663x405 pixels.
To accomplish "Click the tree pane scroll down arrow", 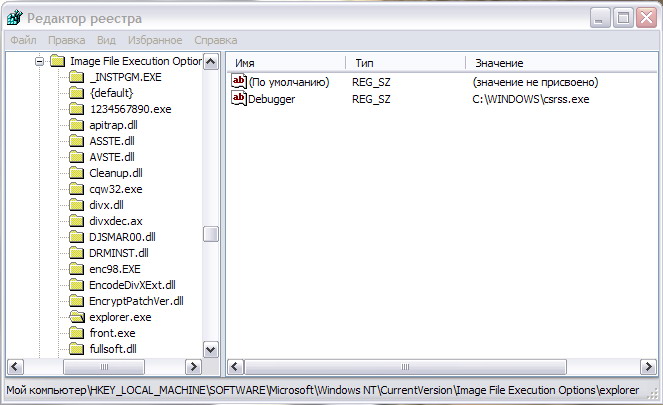I will point(211,350).
